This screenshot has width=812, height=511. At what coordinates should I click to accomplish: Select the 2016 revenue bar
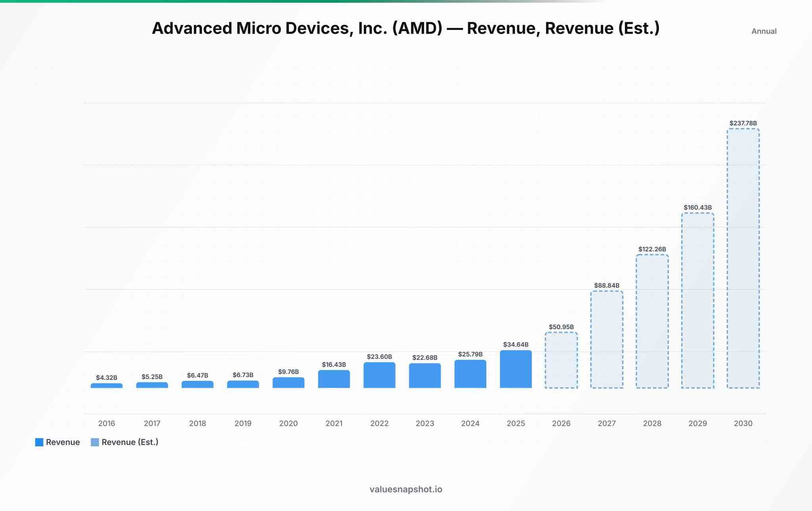(107, 385)
